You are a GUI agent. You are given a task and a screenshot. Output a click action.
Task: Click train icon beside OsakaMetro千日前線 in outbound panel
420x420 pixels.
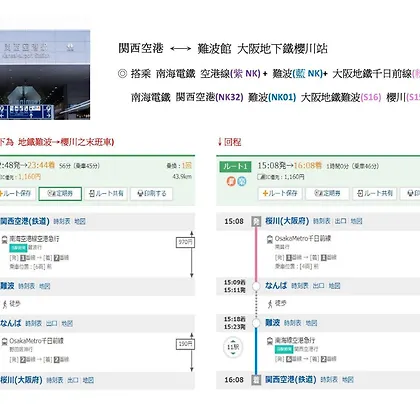coord(5,341)
